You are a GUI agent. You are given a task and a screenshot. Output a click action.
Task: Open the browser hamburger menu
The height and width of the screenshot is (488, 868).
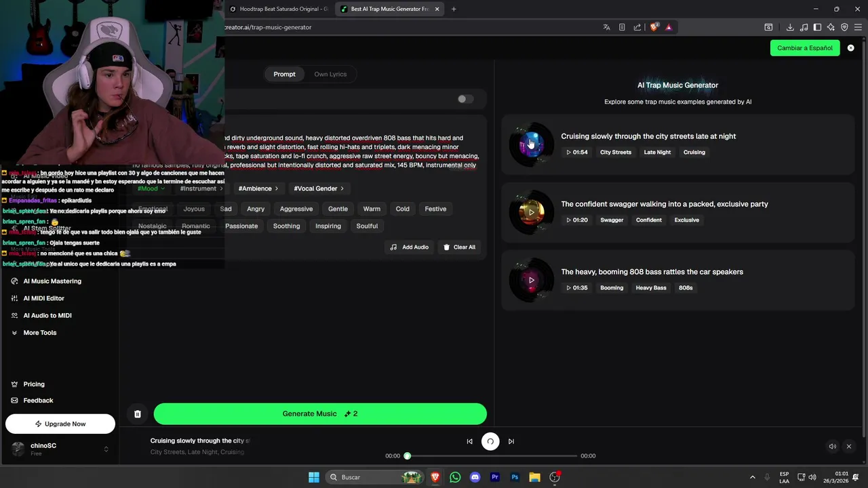pos(858,27)
